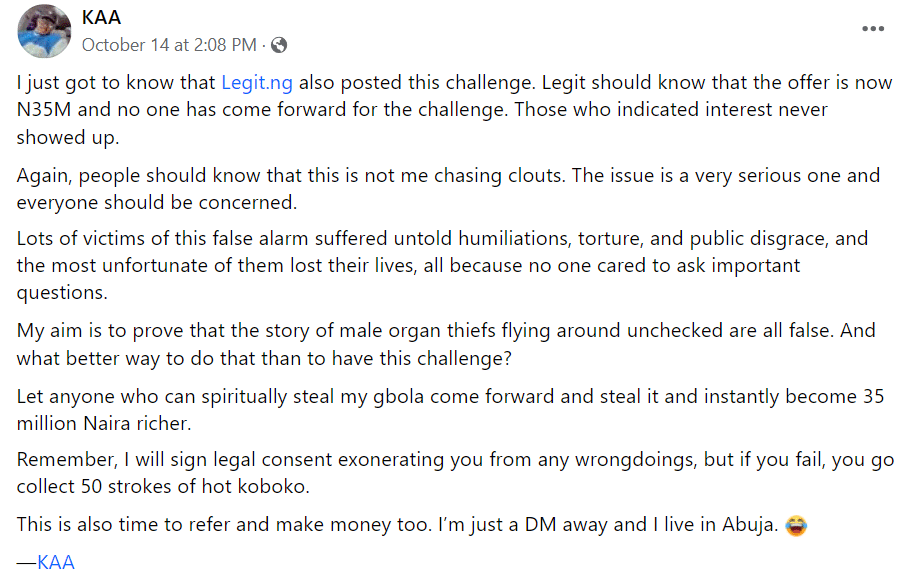Screen dimensions: 903x583
Task: Click the paragraph starting "Again, people should know"
Action: [x=448, y=188]
